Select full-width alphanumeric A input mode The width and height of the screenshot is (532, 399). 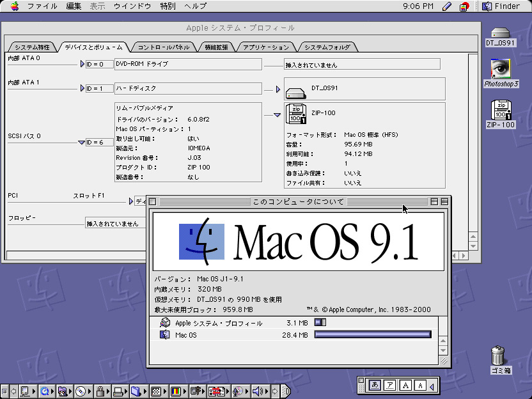pyautogui.click(x=405, y=386)
